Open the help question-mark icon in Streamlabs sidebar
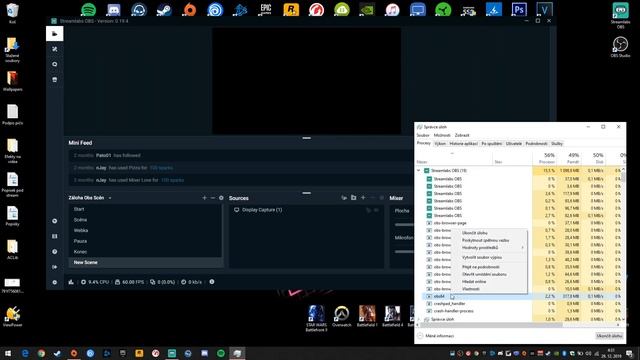Screen dimensions: 640x360 click(55, 252)
